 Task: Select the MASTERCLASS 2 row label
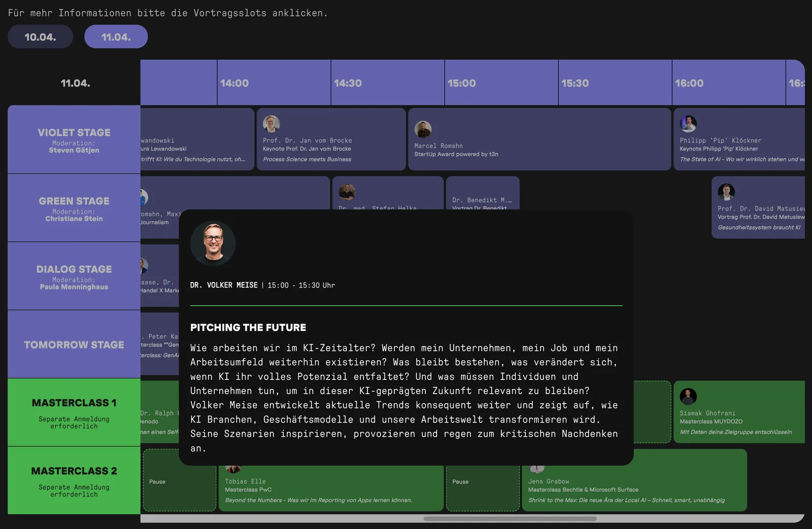74,480
